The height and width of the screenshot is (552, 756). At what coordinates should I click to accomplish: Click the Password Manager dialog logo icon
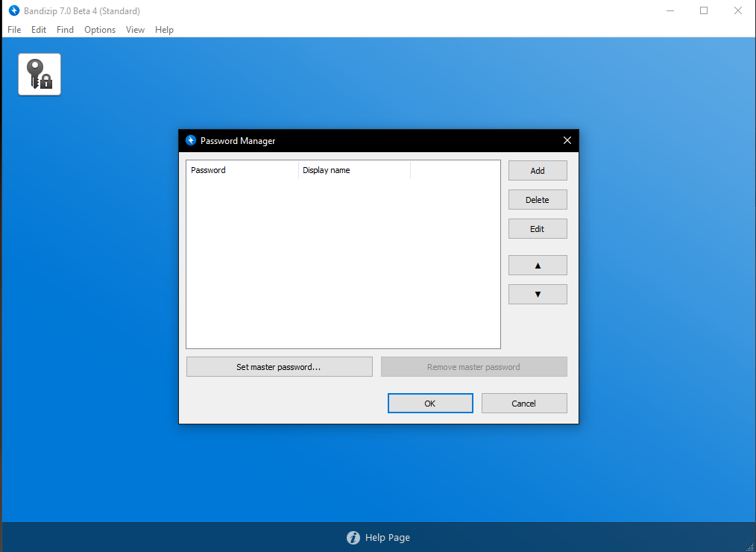[191, 140]
